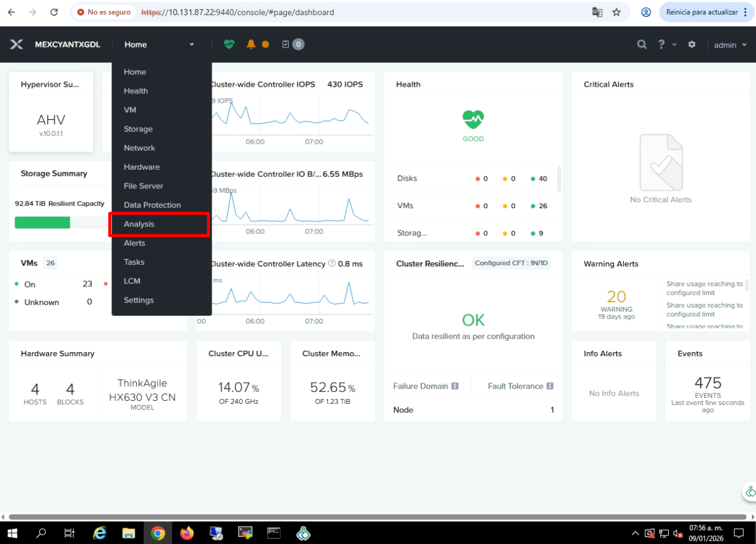Viewport: 756px width, 544px height.
Task: Click the 475 Events count
Action: [x=707, y=383]
